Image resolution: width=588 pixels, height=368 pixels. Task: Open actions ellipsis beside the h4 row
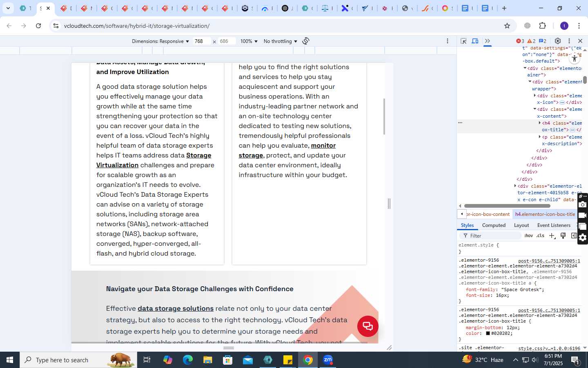tap(460, 123)
